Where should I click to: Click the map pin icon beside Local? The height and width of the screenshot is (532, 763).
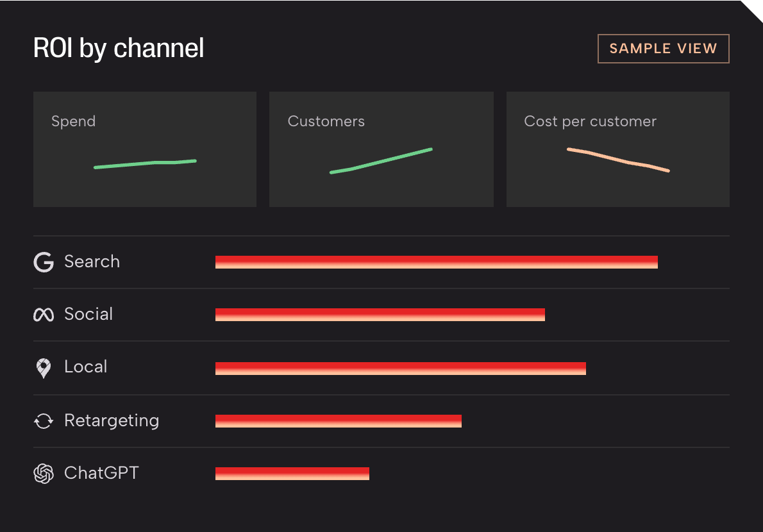(x=44, y=368)
